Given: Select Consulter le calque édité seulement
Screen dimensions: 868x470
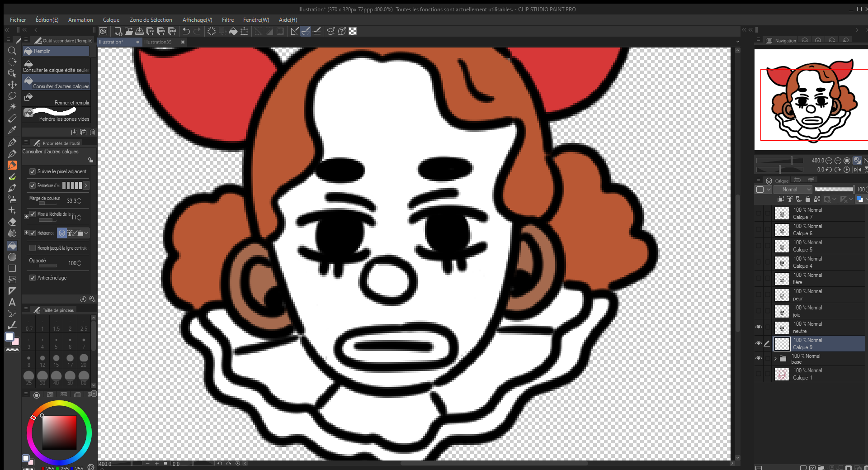Looking at the screenshot, I should [x=56, y=66].
